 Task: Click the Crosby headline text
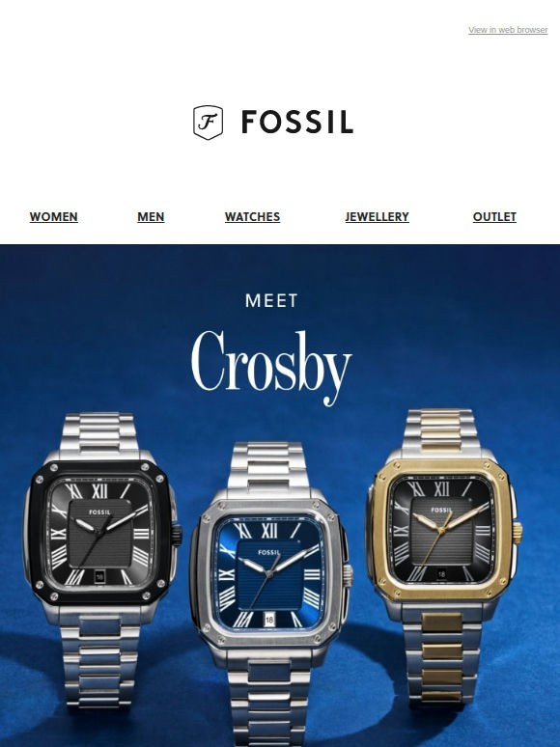271,368
